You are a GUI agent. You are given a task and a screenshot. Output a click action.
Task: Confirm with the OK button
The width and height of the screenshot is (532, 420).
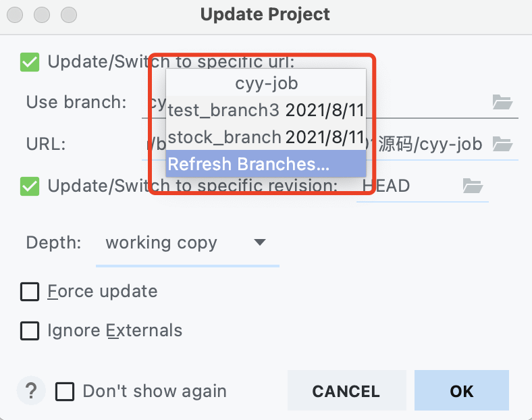click(461, 391)
